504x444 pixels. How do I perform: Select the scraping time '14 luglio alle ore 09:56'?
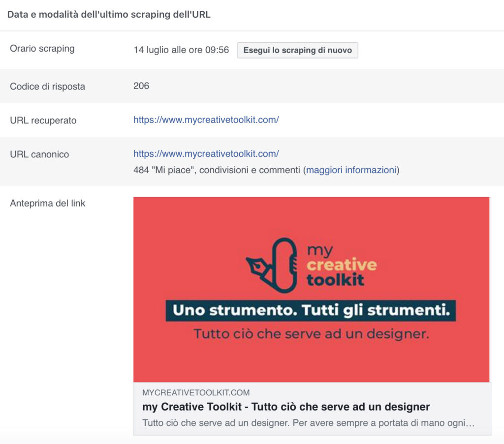(181, 50)
